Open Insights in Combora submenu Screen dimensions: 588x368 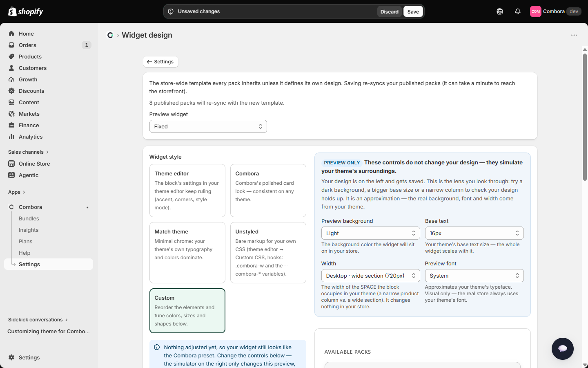coord(29,230)
